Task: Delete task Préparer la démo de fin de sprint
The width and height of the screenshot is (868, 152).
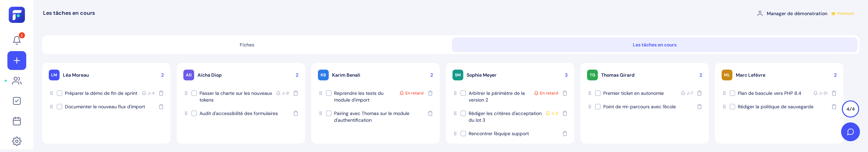Action: click(x=161, y=93)
